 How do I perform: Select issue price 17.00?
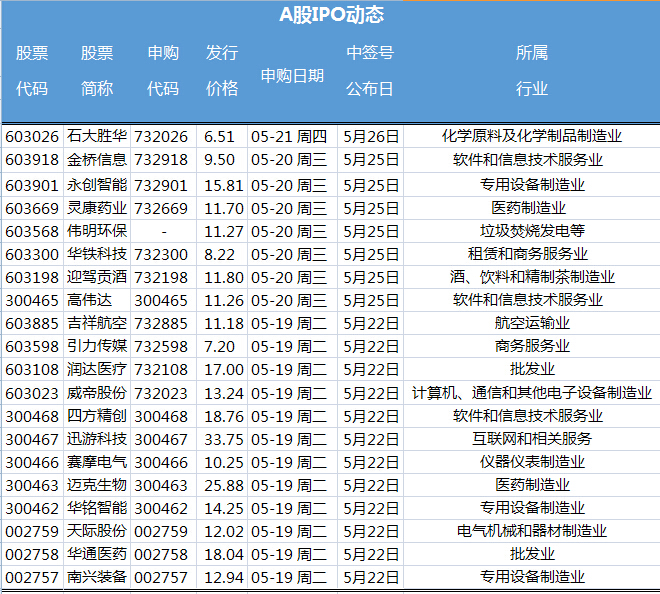[224, 370]
